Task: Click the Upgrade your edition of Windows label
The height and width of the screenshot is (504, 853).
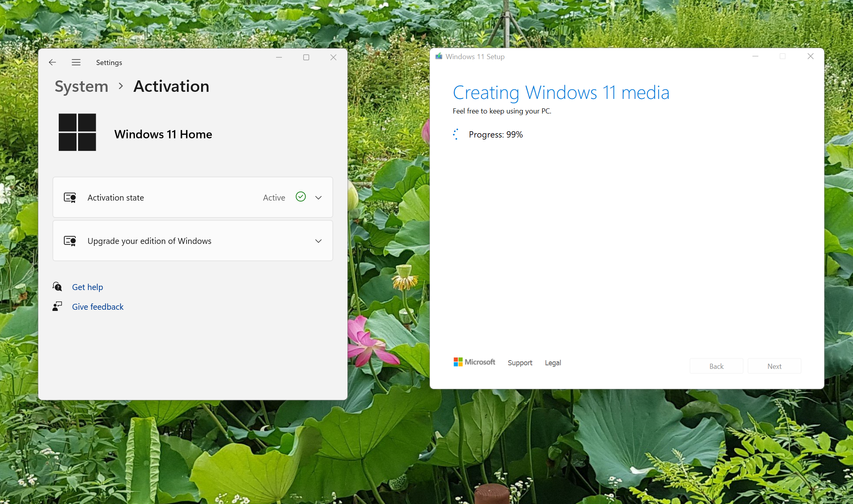Action: [x=149, y=241]
